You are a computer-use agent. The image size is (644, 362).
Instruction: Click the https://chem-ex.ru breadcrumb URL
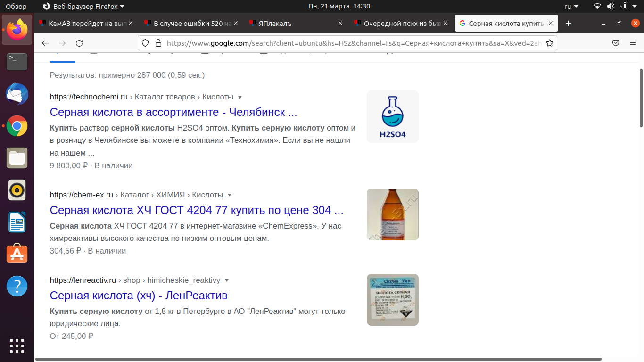tap(82, 195)
